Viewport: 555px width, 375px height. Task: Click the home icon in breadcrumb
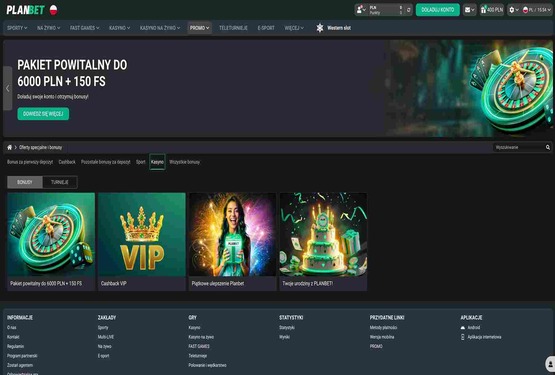click(x=10, y=147)
